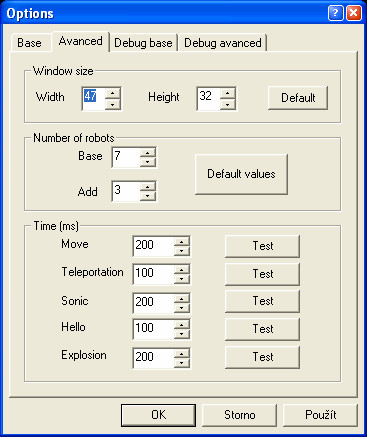Screen dimensions: 367x437
Task: Increase the Sonic time spinner
Action: click(182, 298)
